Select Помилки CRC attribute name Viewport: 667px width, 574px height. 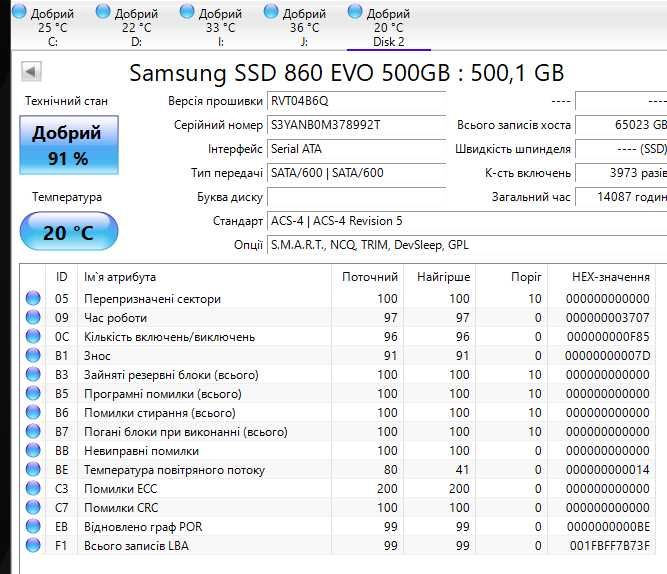[x=121, y=508]
